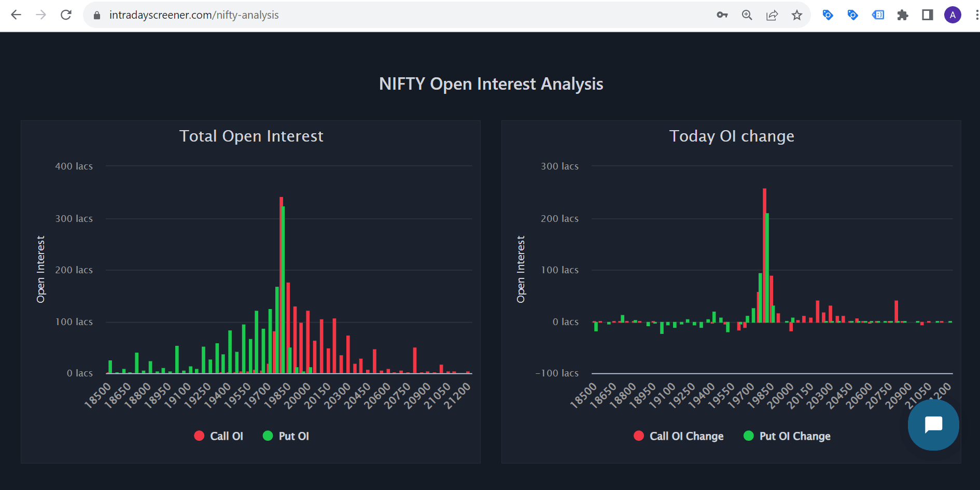Toggle the Put OI Change series
Viewport: 980px width, 490px height.
(787, 436)
